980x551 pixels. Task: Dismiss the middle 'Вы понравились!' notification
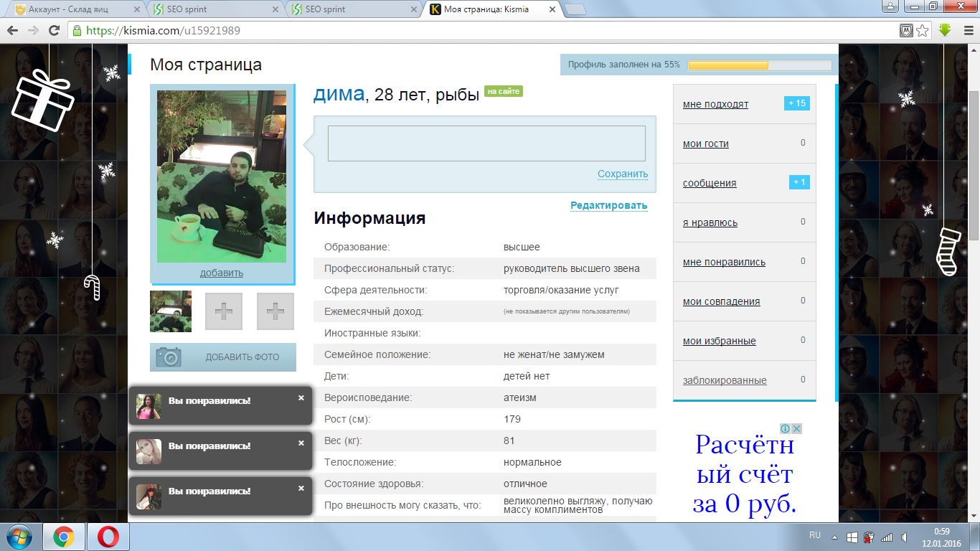301,443
